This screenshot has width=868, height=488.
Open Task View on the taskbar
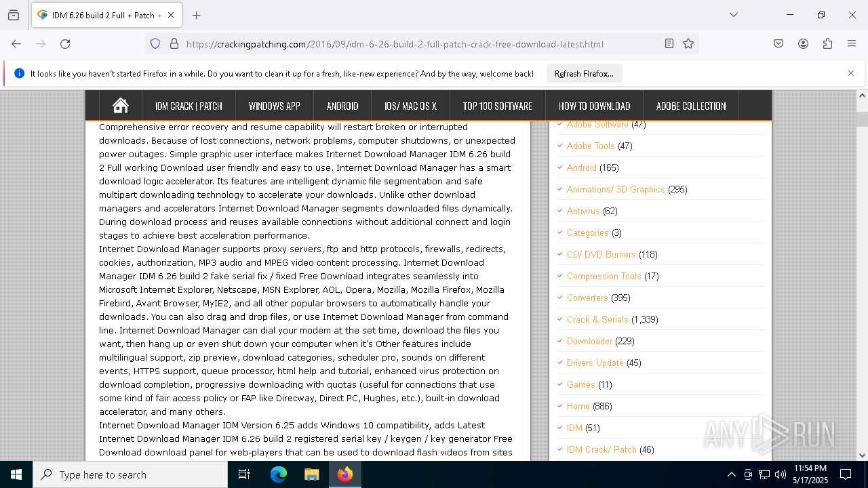tap(244, 474)
